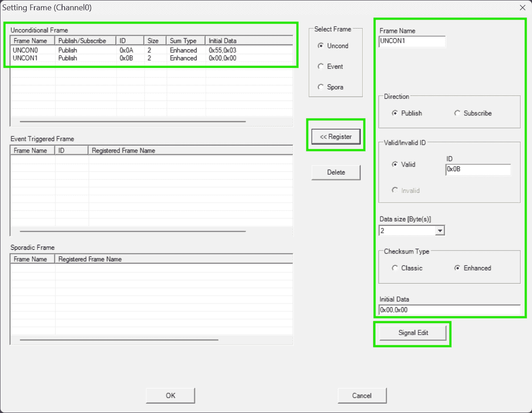Click the Initial Data input field
Screen dimensions: 532x413
(x=450, y=310)
